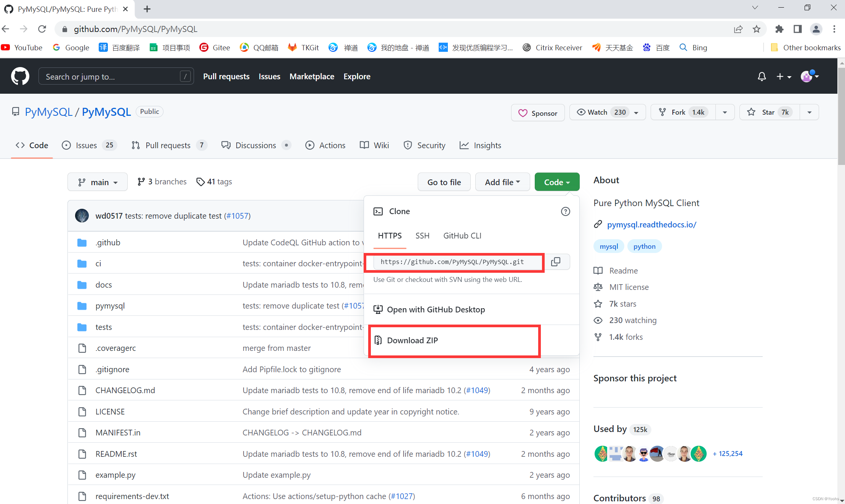
Task: Open the README.rst file
Action: click(116, 454)
